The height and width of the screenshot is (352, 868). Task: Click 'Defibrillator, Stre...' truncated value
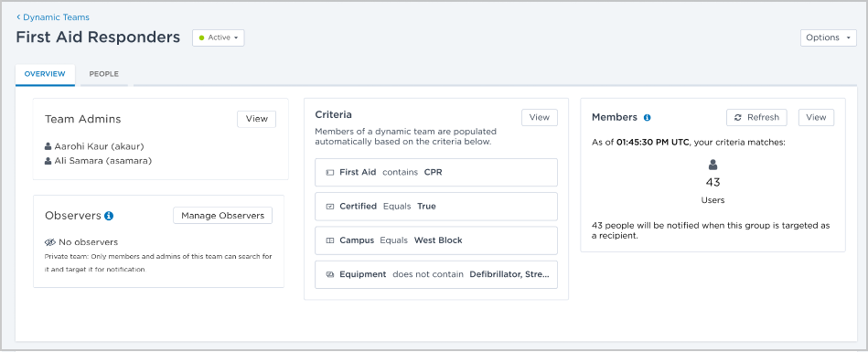509,274
